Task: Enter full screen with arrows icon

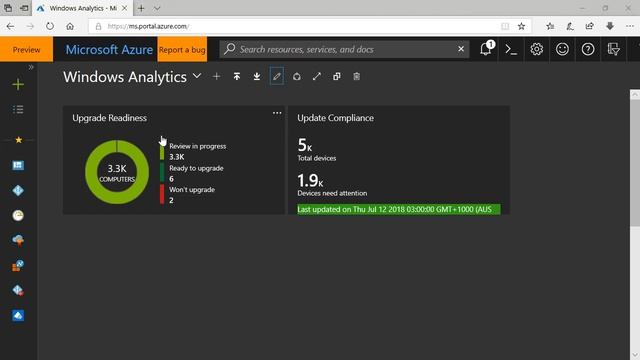Action: pos(317,76)
